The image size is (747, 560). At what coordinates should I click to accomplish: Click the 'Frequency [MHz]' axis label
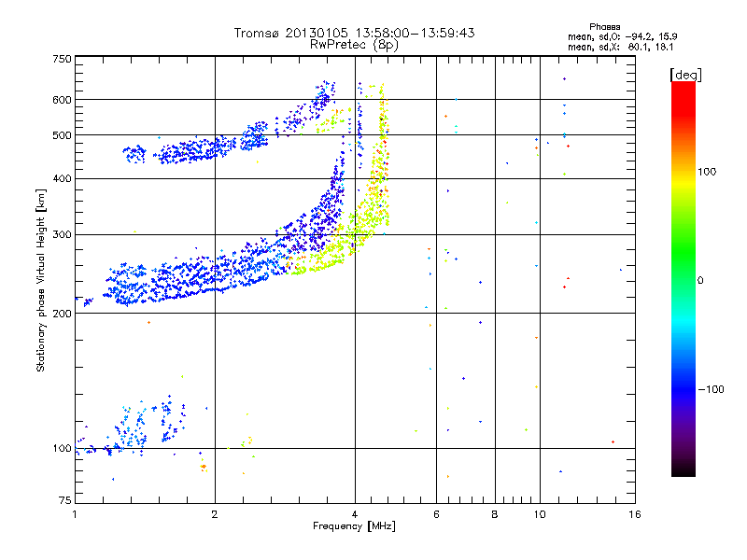point(354,526)
